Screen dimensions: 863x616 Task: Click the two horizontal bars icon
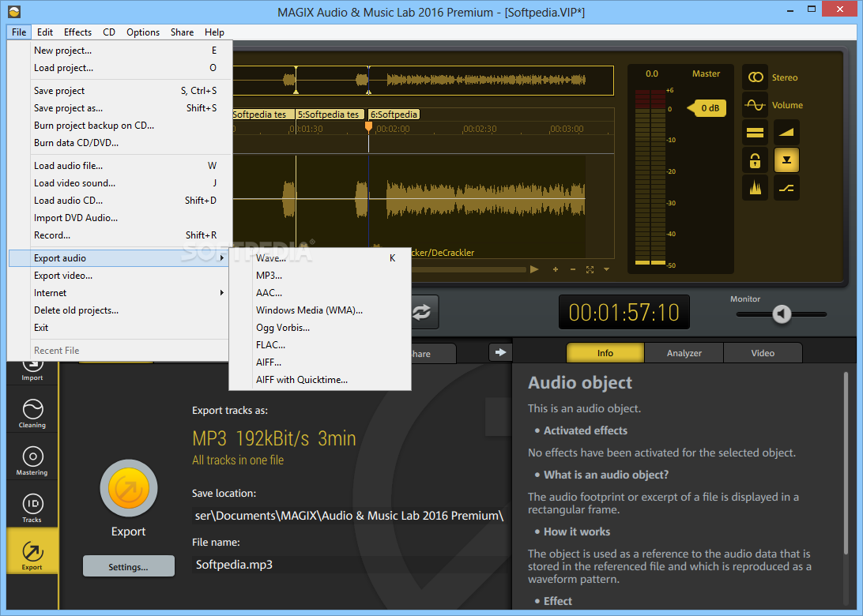756,133
